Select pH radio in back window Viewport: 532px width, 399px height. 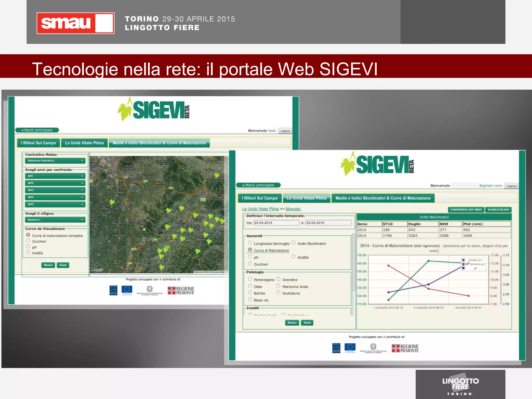[28, 247]
